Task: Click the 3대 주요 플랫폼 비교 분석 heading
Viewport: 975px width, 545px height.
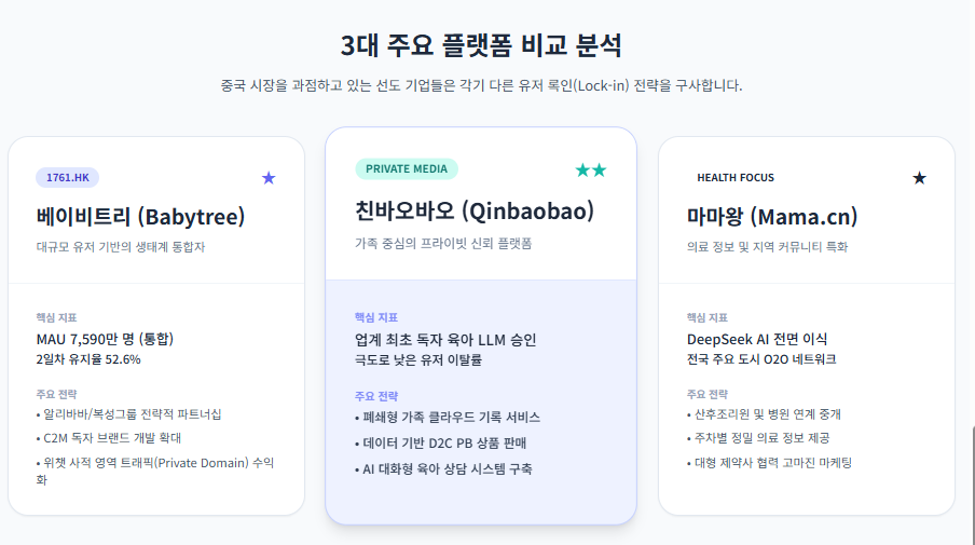Action: coord(481,45)
